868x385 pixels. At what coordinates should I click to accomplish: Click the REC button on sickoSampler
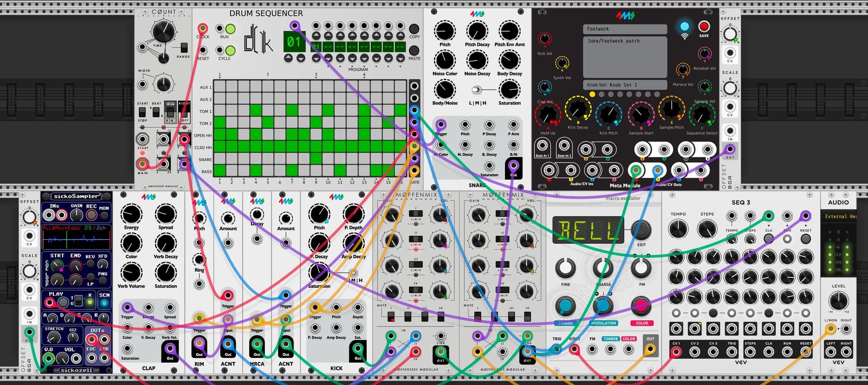point(91,214)
